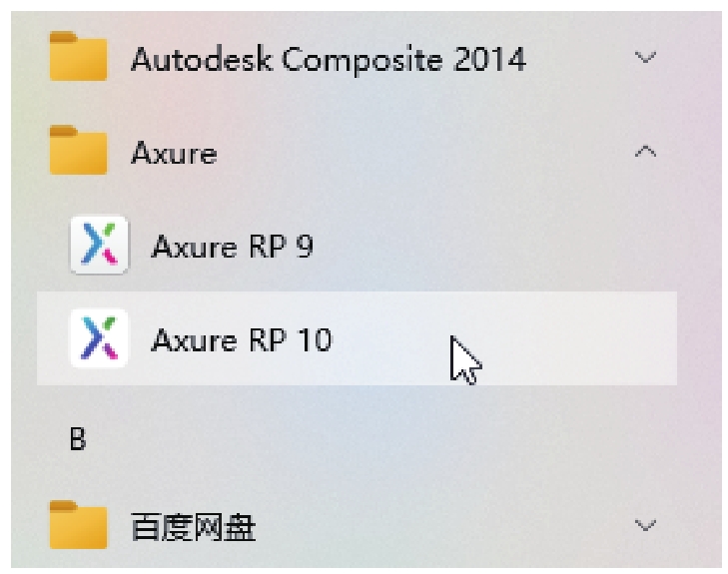
Task: Click the 百度网盘 folder icon
Action: pos(78,527)
